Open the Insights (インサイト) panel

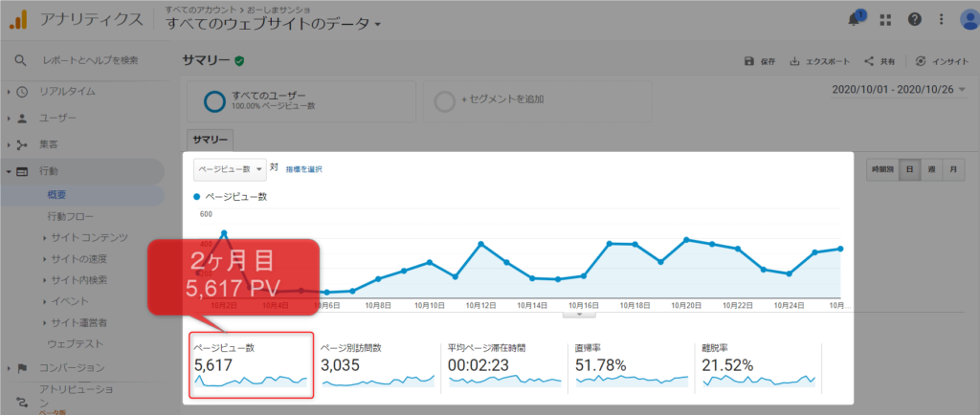pyautogui.click(x=942, y=61)
